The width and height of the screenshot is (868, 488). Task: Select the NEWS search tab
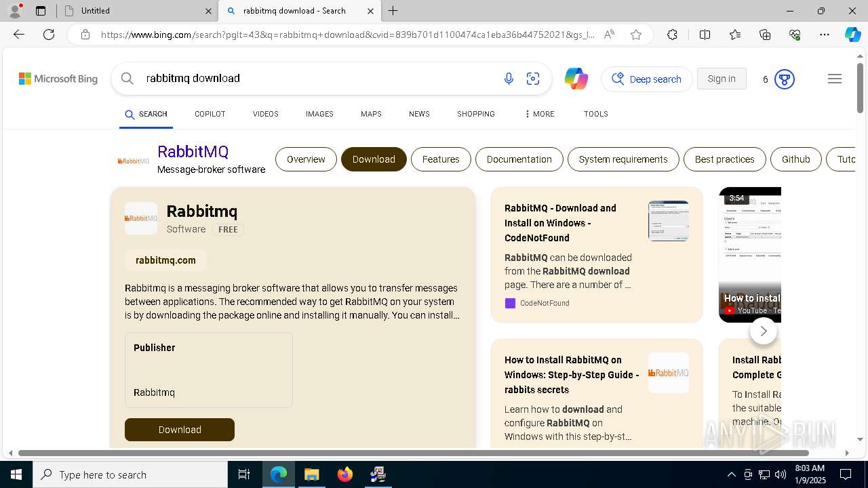pyautogui.click(x=419, y=114)
